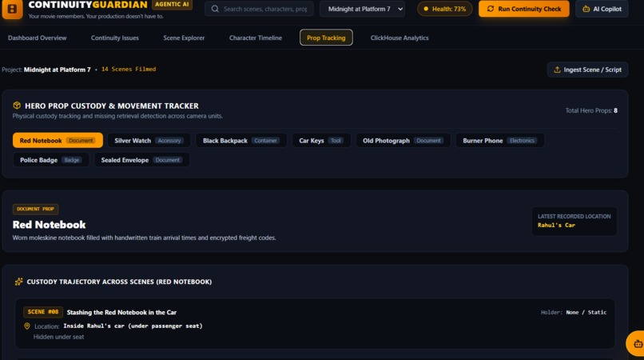Go to the Scene Explorer tab
Image resolution: width=644 pixels, height=360 pixels.
[x=184, y=38]
